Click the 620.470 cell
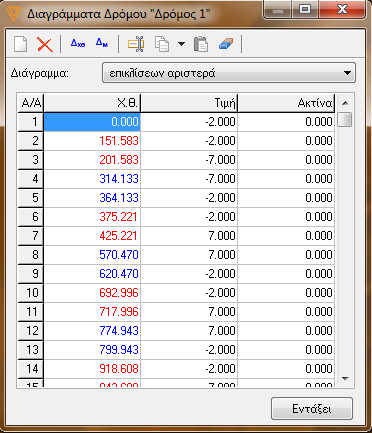Viewport: 372px width, 433px height. [x=92, y=274]
